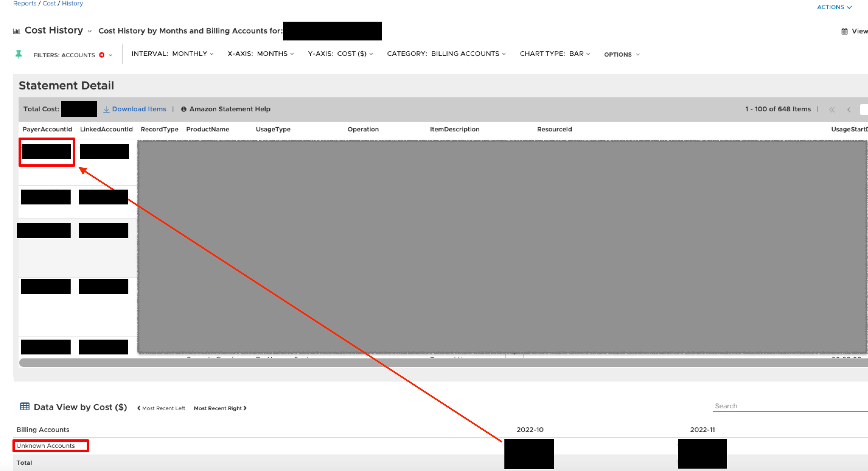This screenshot has width=868, height=471.
Task: Go to the previous page with the arrow
Action: coord(849,110)
